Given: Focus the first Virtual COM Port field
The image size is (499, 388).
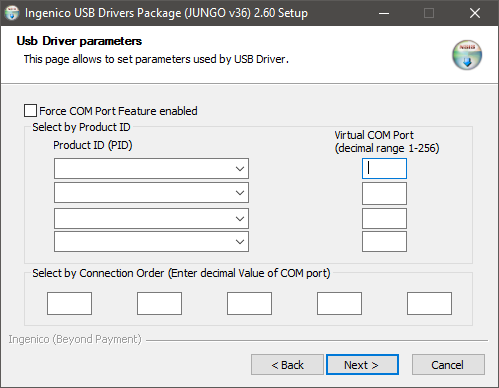Looking at the screenshot, I should (384, 168).
